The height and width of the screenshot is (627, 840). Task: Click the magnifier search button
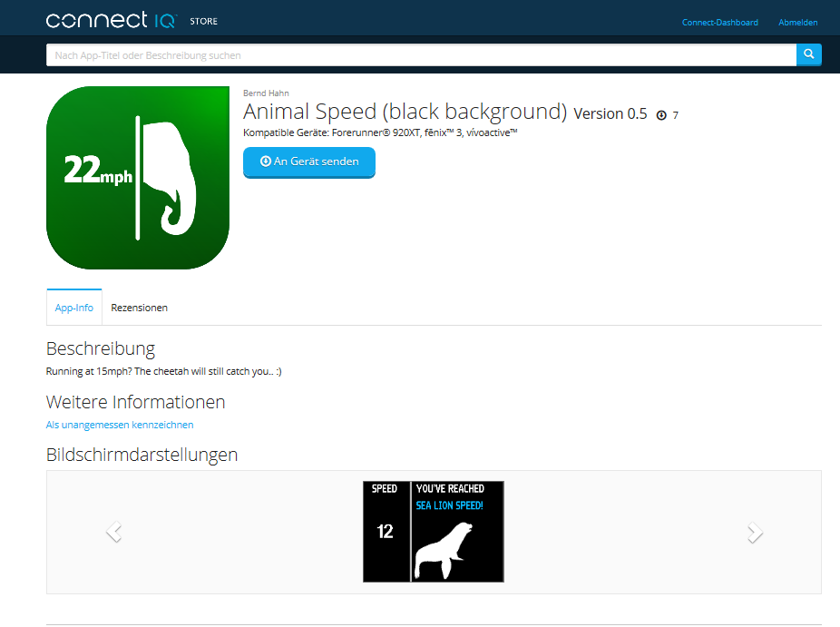click(x=808, y=54)
